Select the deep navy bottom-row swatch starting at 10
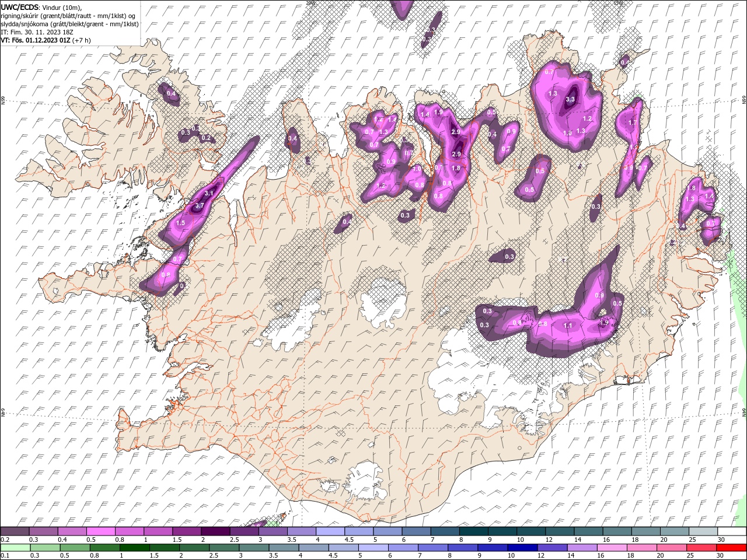This screenshot has width=747, height=560. pos(523,548)
